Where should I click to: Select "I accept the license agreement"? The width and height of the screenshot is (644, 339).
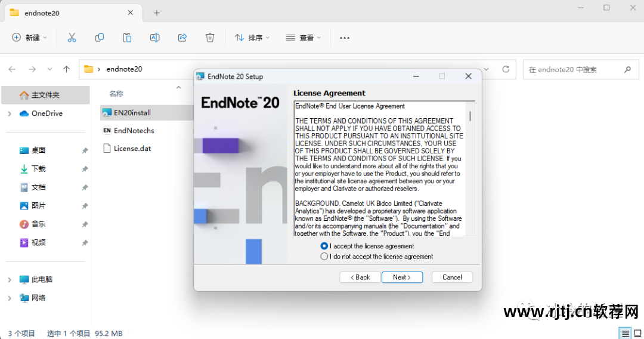324,246
